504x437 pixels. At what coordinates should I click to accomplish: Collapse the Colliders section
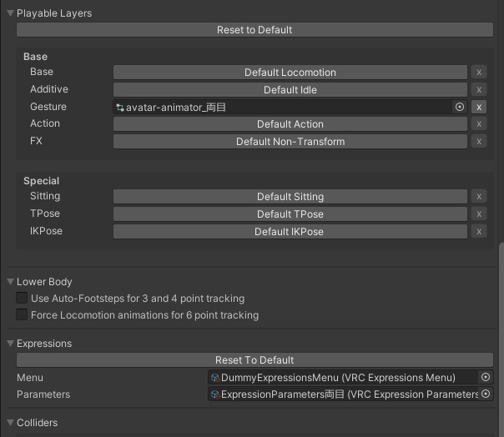point(10,423)
